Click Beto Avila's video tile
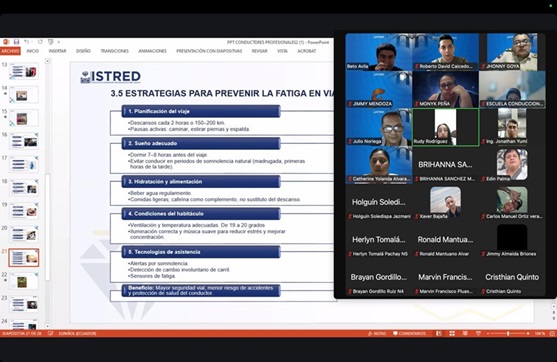The image size is (557, 362). [x=379, y=52]
